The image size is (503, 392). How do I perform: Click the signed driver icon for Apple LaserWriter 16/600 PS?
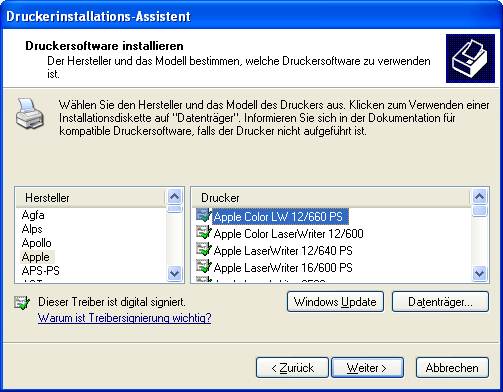204,266
